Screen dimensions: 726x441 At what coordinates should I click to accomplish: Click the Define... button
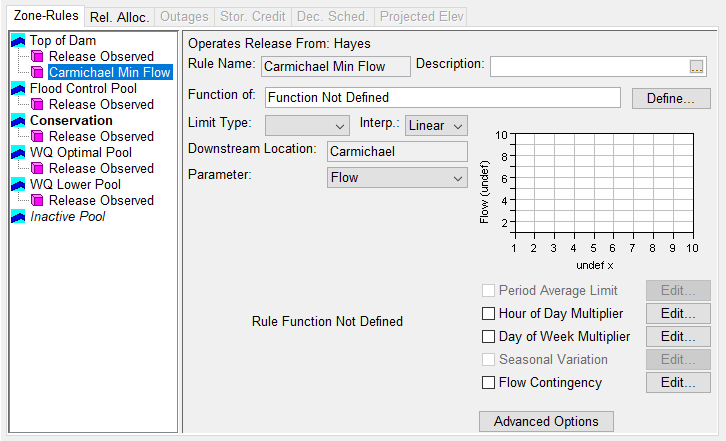tap(671, 99)
